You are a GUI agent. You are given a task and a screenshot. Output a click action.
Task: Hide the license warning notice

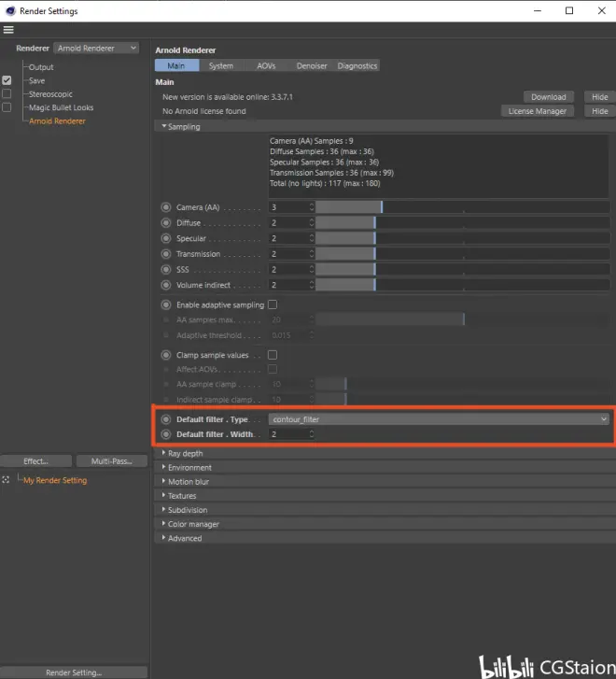click(600, 111)
